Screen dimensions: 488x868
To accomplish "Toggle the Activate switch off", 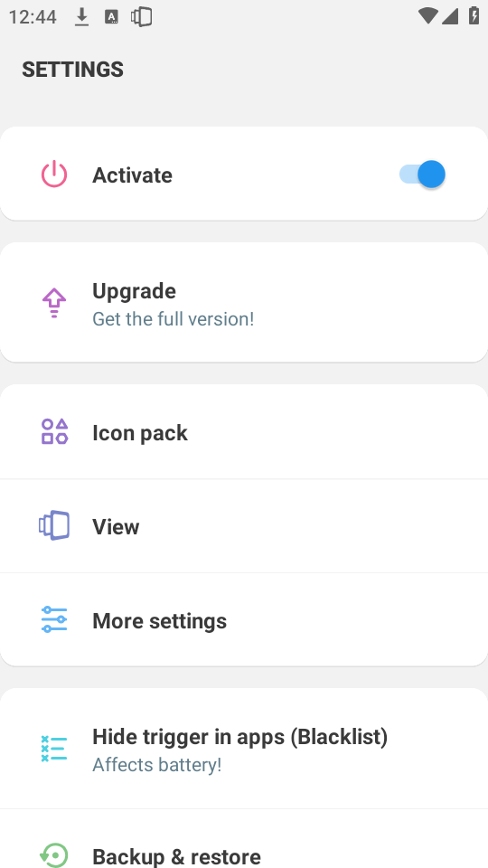I will [x=422, y=175].
